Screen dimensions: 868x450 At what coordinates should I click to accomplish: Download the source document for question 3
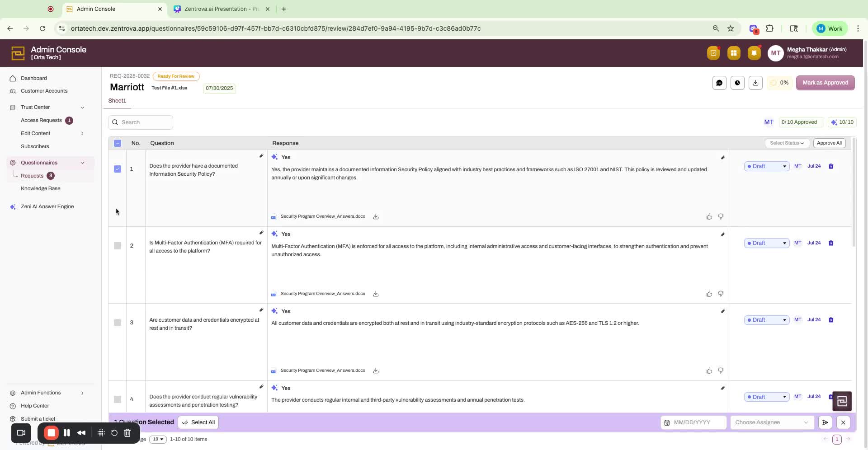pos(376,371)
